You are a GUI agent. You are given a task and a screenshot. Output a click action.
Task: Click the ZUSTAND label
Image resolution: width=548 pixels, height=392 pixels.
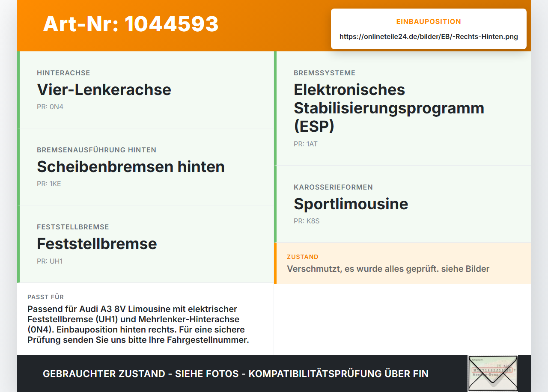[303, 257]
